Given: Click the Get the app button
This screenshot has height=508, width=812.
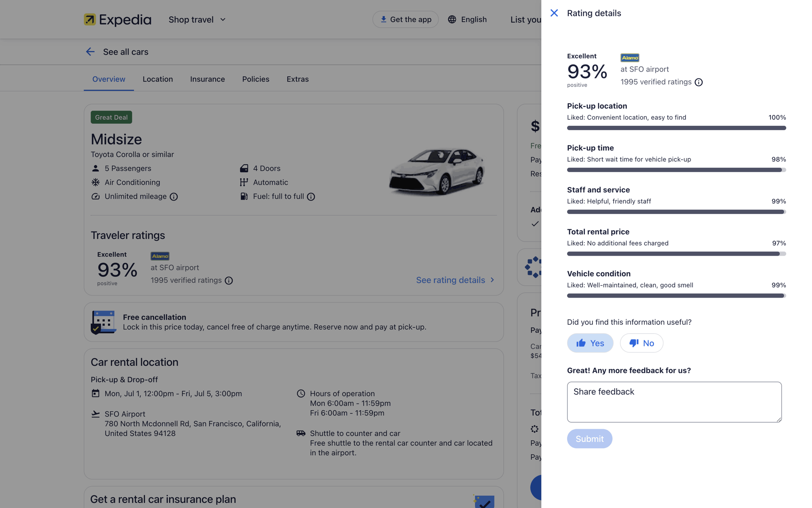Looking at the screenshot, I should coord(405,19).
